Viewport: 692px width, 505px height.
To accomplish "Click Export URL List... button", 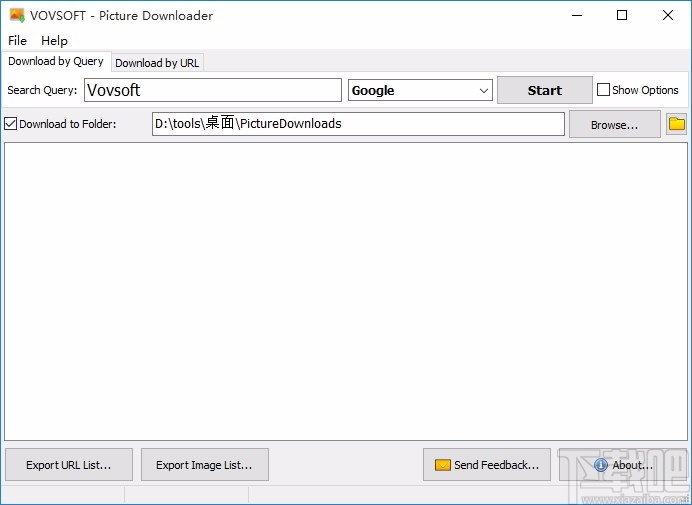I will pos(69,465).
